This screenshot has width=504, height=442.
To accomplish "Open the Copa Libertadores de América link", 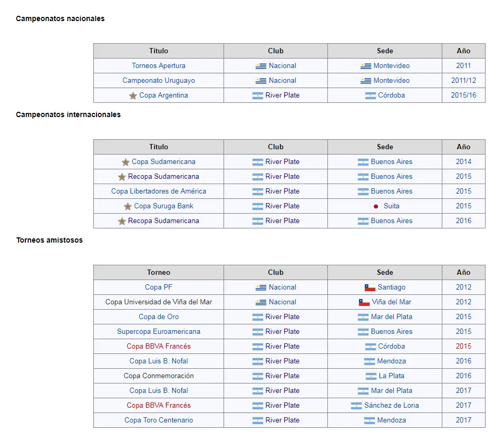I will pos(159,191).
